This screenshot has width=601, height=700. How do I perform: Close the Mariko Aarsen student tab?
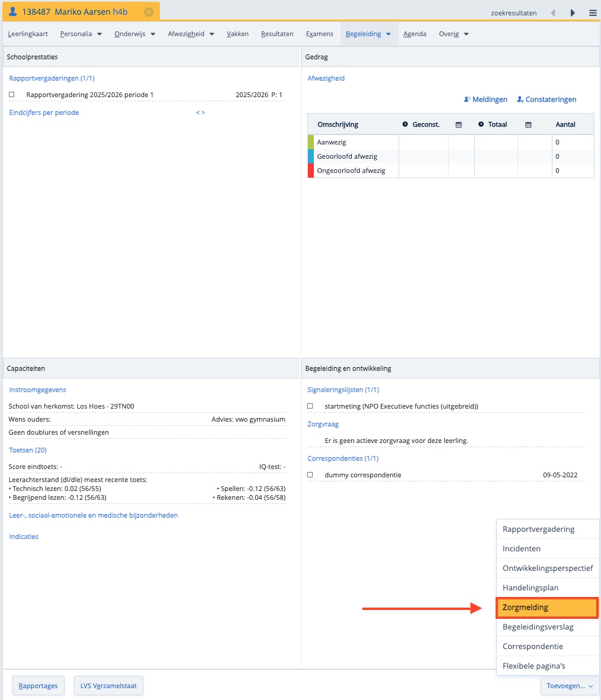149,12
